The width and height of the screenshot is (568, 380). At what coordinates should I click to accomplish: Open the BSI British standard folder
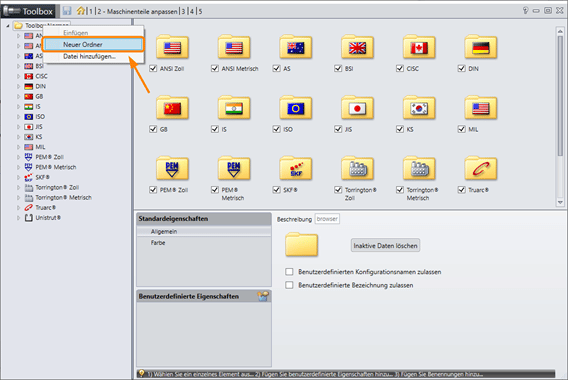coord(357,47)
